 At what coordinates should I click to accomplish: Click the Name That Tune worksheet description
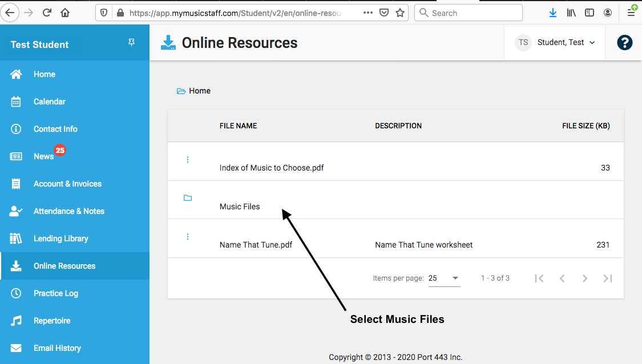[424, 245]
